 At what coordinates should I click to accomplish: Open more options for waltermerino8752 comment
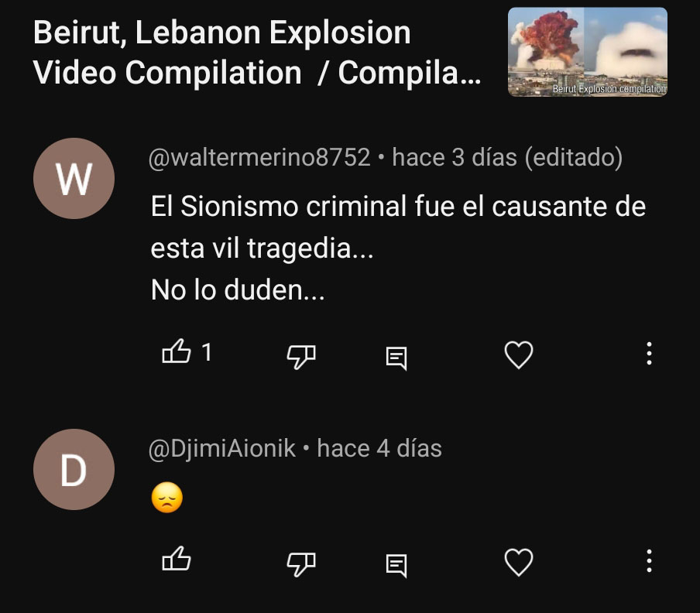(x=649, y=354)
